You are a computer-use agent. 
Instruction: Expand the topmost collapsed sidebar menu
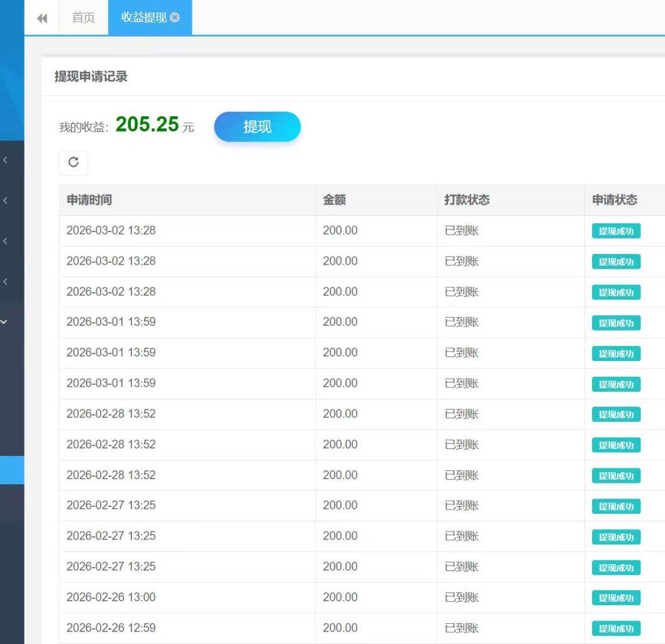[x=5, y=160]
